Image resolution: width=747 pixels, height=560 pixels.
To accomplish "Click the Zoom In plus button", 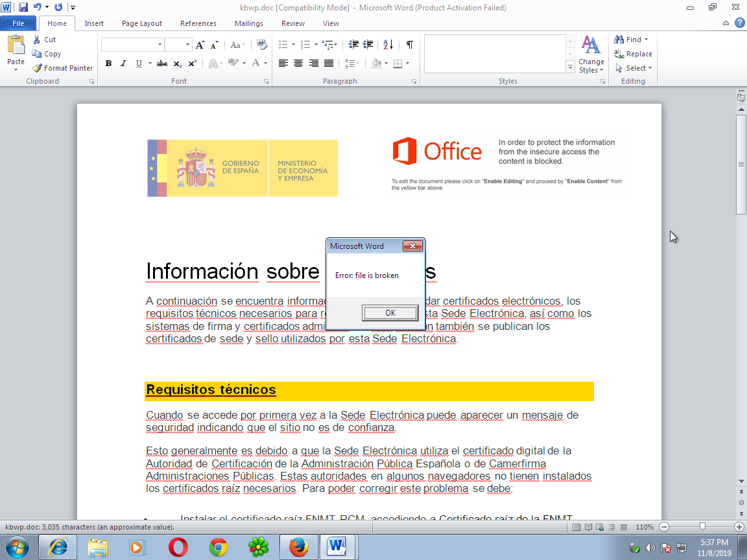I will pos(739,527).
